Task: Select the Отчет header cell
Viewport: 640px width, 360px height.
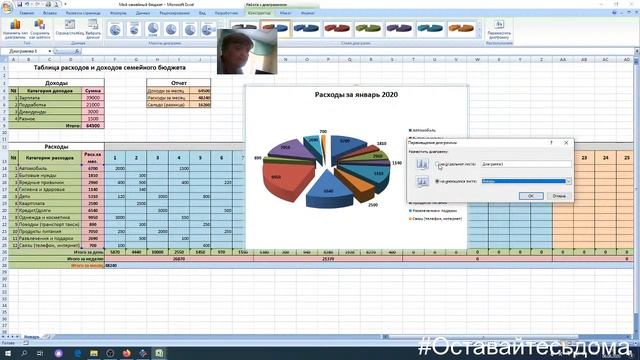Action: point(179,82)
